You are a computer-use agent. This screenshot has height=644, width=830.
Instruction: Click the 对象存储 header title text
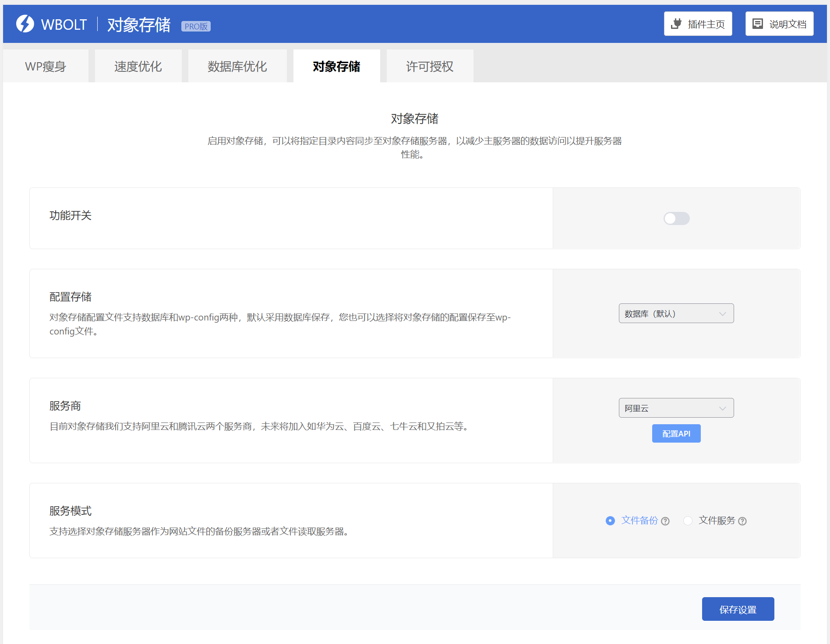(139, 25)
